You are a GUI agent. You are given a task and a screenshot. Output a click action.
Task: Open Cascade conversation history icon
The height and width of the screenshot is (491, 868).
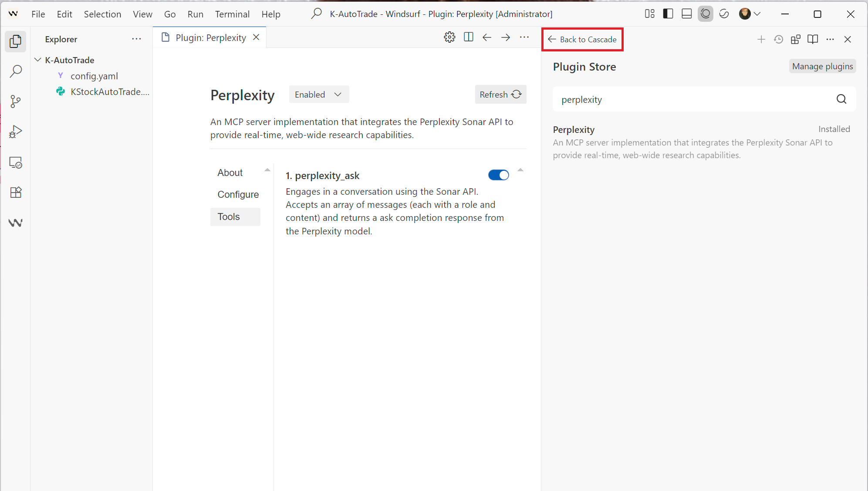(x=778, y=39)
